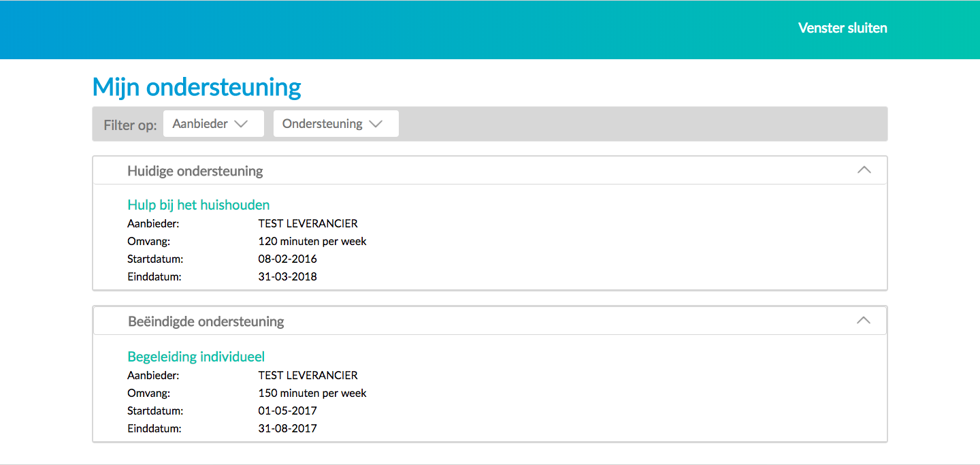Click the Beëindigde ondersteuning section title
This screenshot has height=465, width=980.
206,321
